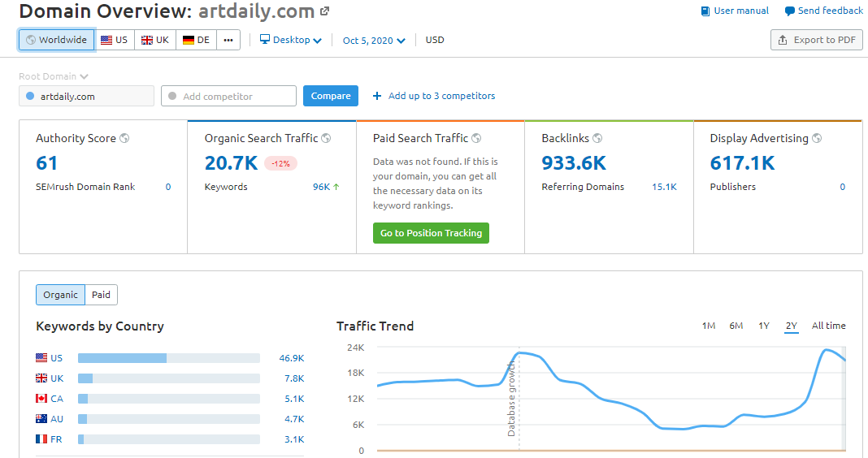Click US flag in Keywords by Country
868x458 pixels.
[41, 358]
